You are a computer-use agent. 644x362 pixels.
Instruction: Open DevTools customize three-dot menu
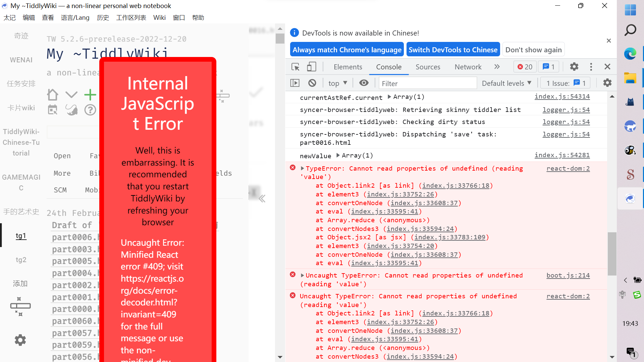(x=591, y=67)
